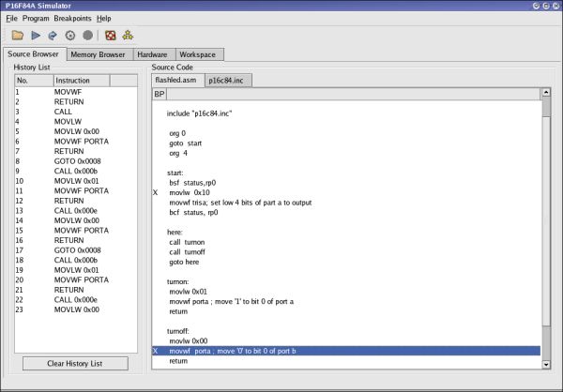Select the p16c84.inc source file tab
Screen dimensions: 563x392
[228, 81]
